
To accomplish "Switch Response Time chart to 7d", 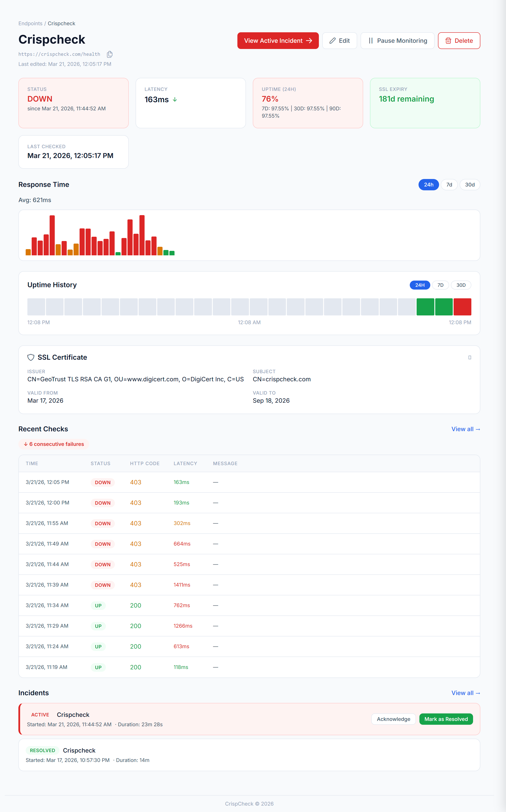I will tap(449, 185).
